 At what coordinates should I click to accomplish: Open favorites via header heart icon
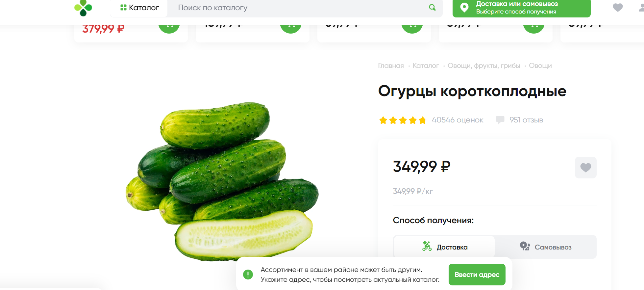click(x=618, y=8)
